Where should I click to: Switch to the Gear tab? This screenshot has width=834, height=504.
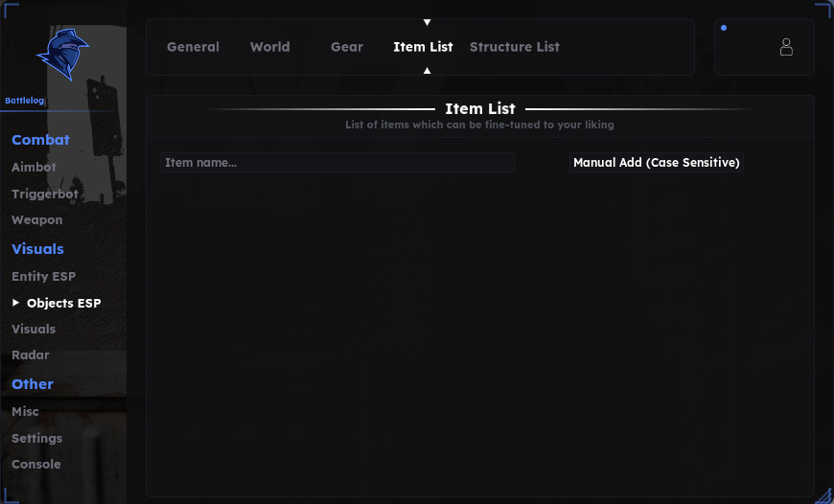coord(347,47)
